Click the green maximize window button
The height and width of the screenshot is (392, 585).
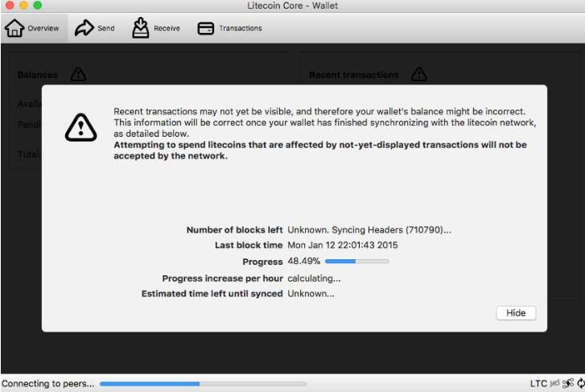tap(37, 5)
